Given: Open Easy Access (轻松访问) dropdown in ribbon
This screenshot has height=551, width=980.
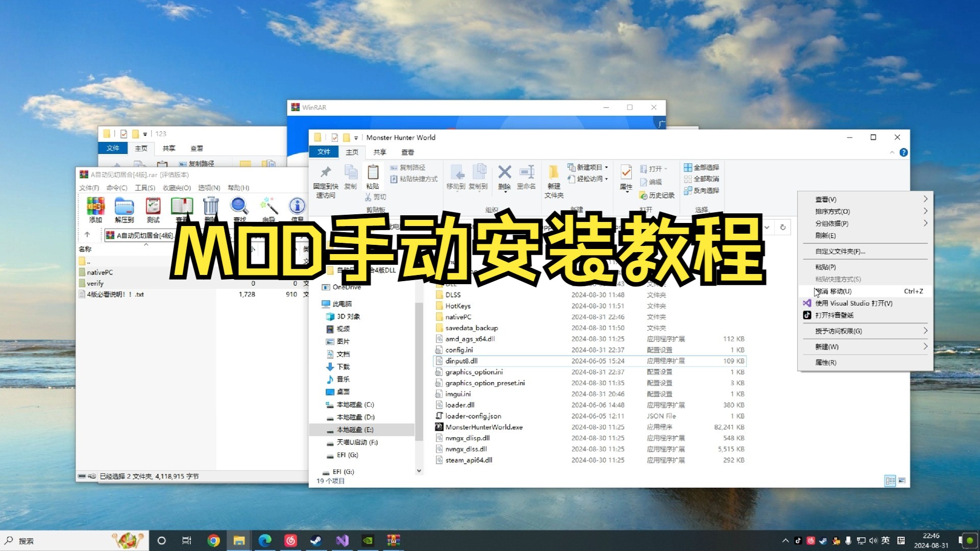Looking at the screenshot, I should [588, 179].
